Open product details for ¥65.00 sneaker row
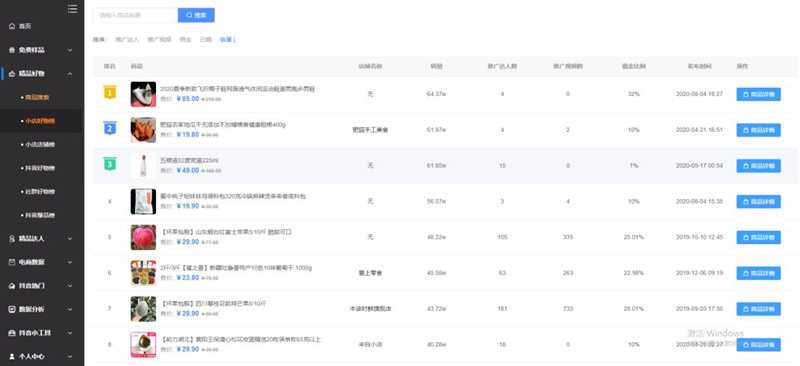This screenshot has width=800, height=366. [x=758, y=94]
